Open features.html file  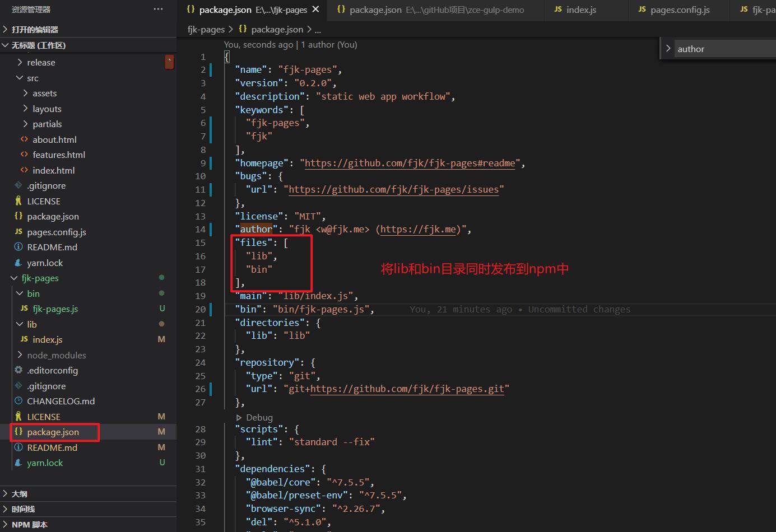(x=59, y=155)
